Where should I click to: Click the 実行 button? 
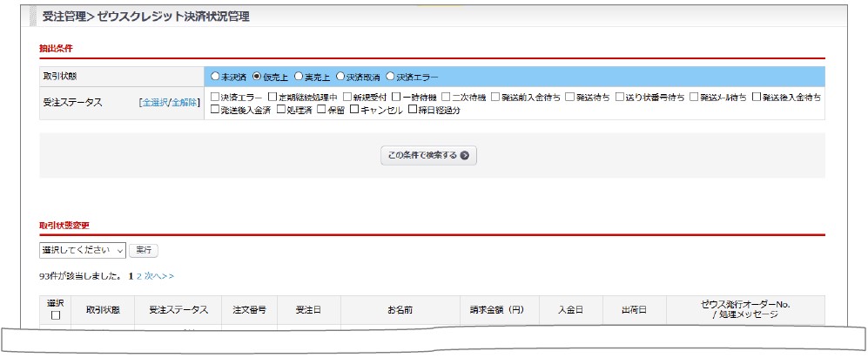[144, 251]
